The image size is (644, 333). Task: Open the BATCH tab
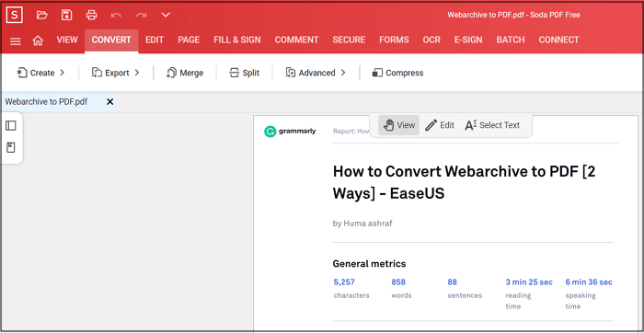511,40
